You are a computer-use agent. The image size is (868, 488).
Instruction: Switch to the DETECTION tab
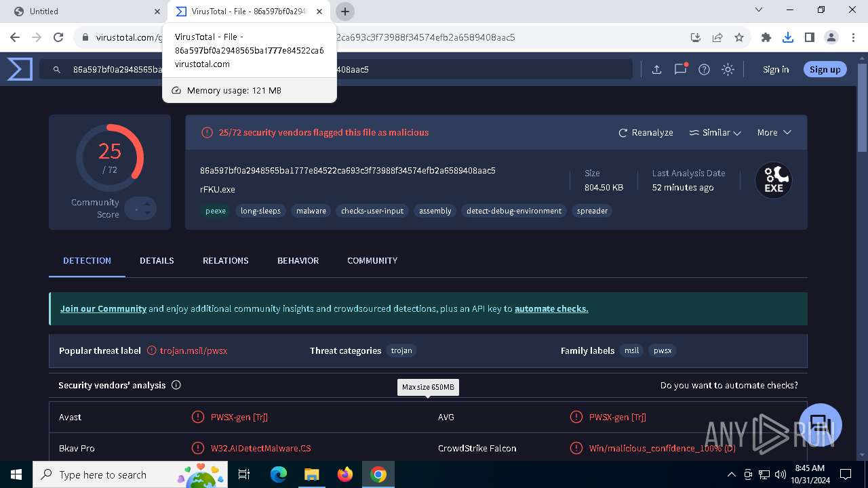(87, 260)
